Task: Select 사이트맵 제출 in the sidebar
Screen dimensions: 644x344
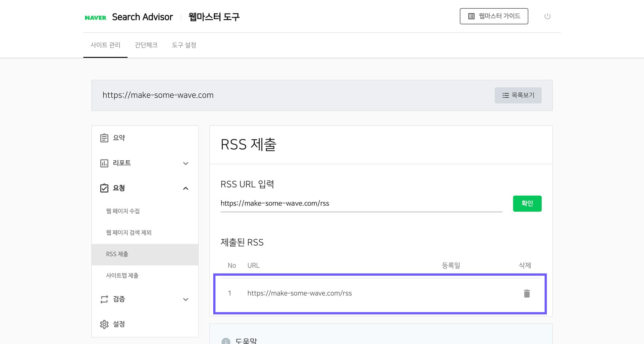Action: pyautogui.click(x=123, y=276)
